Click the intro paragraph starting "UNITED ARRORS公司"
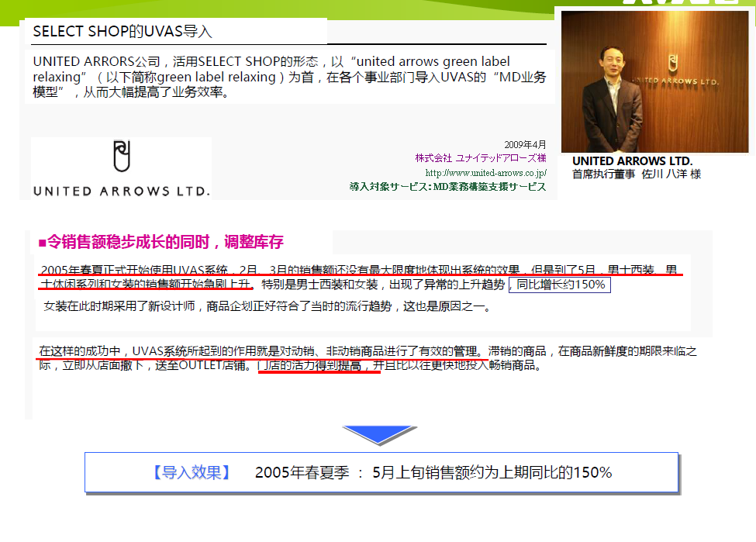The width and height of the screenshot is (756, 542). [289, 77]
